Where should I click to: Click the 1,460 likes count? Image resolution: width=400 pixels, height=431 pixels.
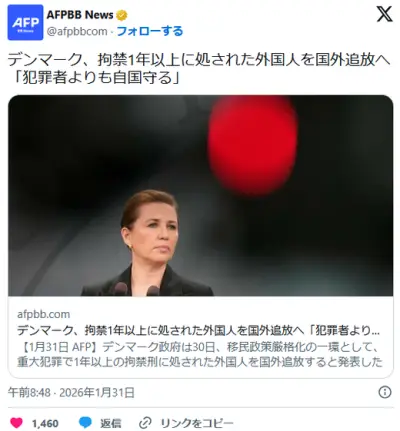click(45, 423)
